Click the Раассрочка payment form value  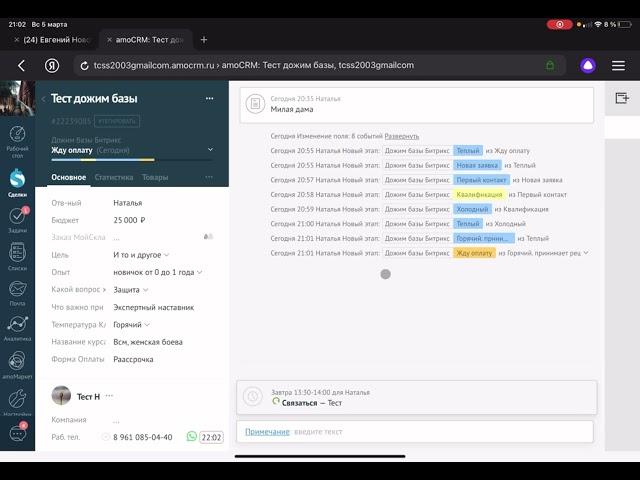coord(133,360)
